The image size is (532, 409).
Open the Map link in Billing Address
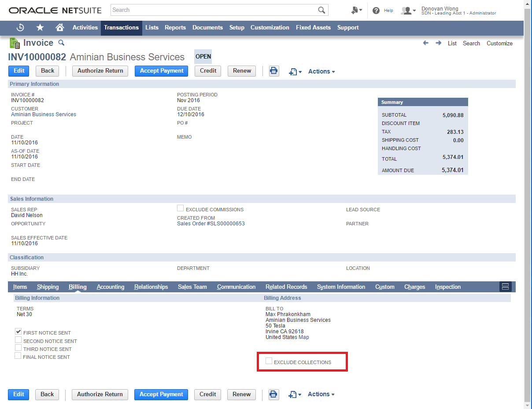(304, 337)
